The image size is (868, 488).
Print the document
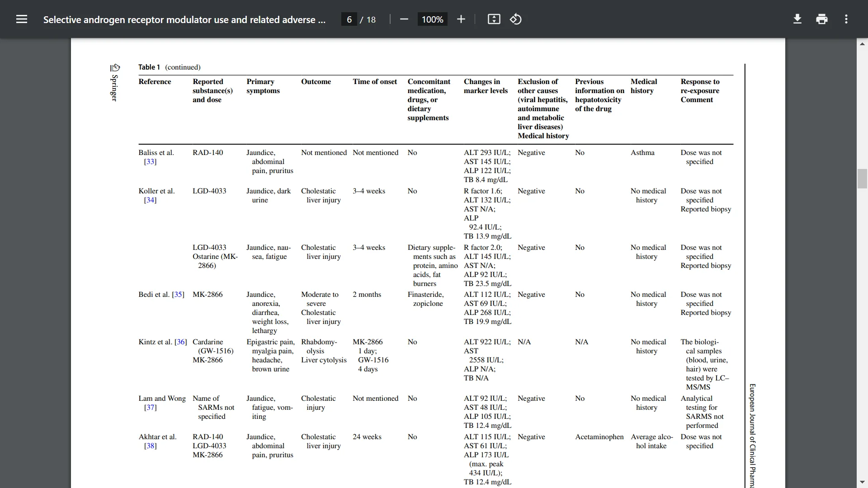(x=822, y=19)
